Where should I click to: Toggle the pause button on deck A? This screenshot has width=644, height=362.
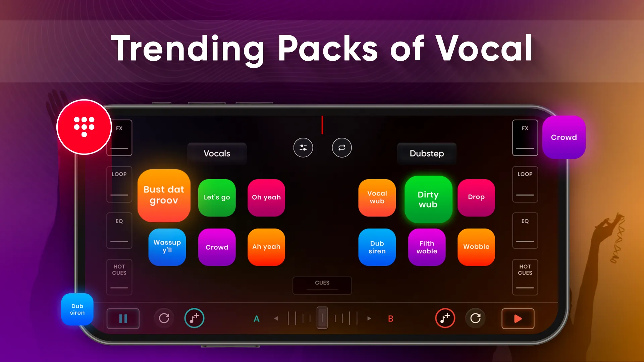(123, 318)
